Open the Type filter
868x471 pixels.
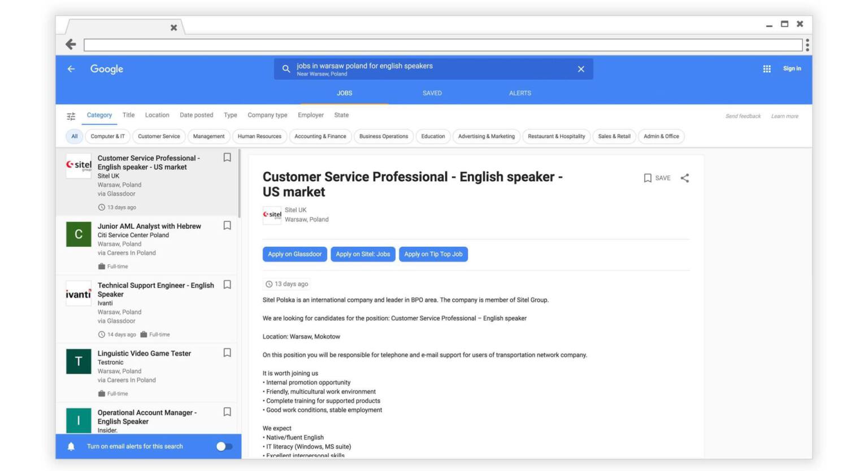[231, 115]
